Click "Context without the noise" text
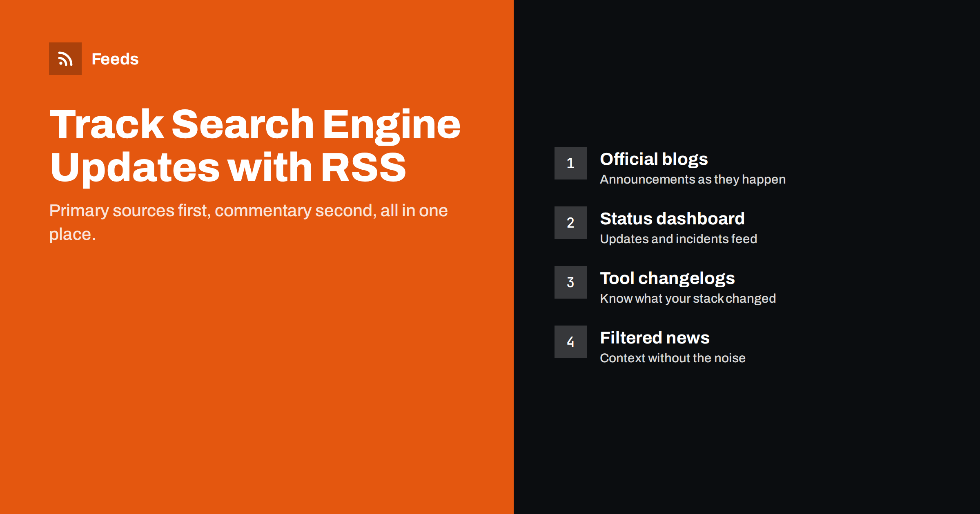Screen dimensions: 980x514 coord(673,358)
